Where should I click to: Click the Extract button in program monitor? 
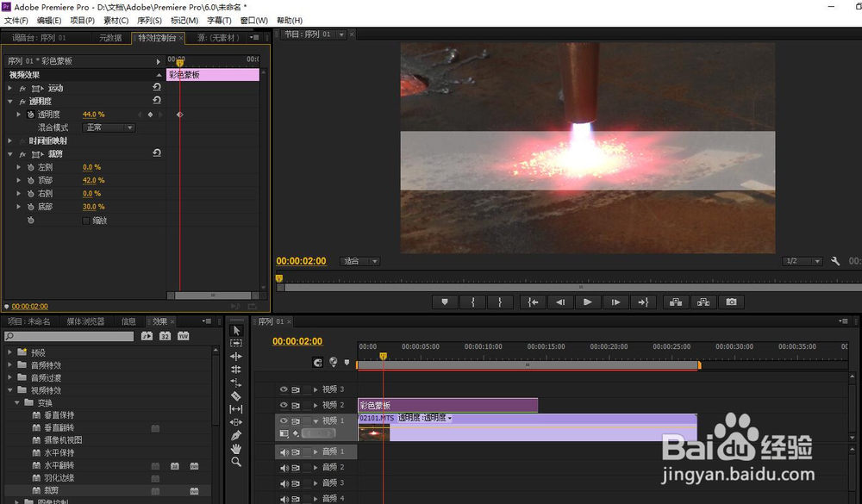click(x=703, y=302)
